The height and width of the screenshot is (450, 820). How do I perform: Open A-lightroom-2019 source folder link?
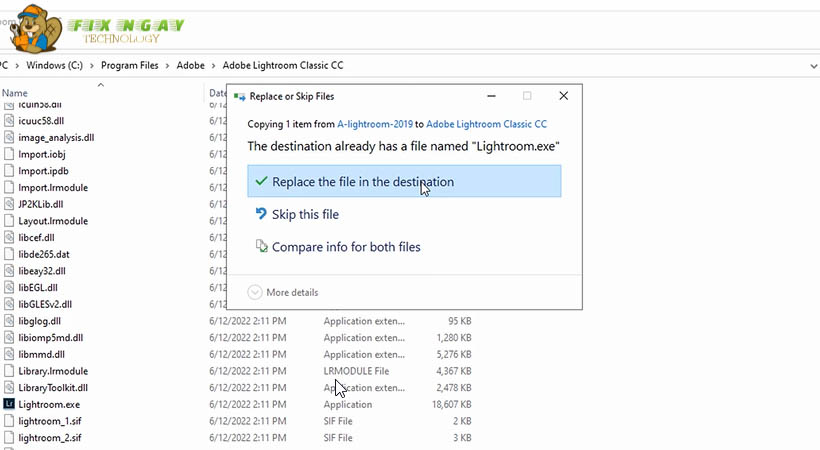click(374, 124)
